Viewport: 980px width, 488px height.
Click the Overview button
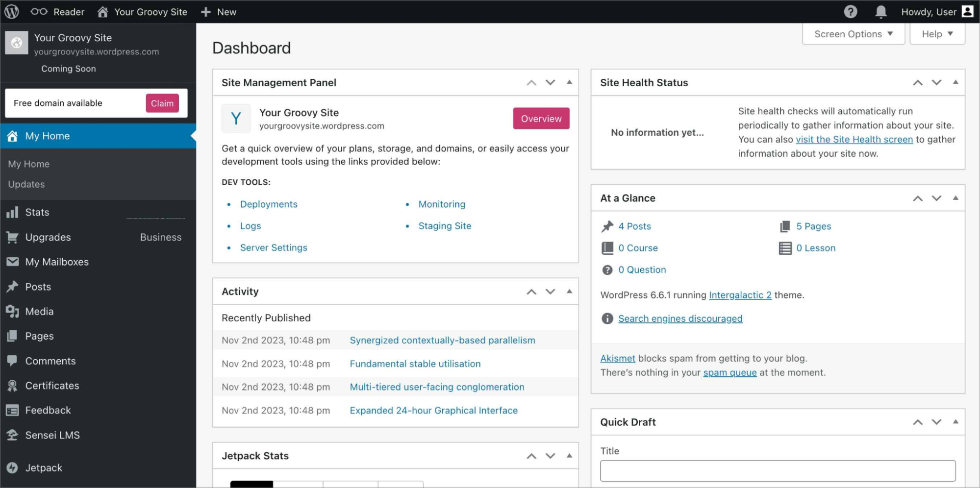[x=541, y=119]
